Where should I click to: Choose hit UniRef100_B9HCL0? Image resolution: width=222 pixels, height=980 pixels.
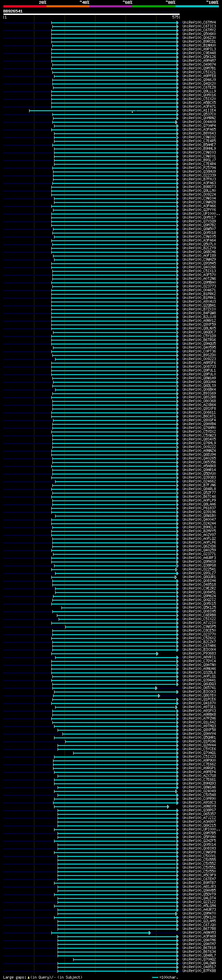[199, 527]
